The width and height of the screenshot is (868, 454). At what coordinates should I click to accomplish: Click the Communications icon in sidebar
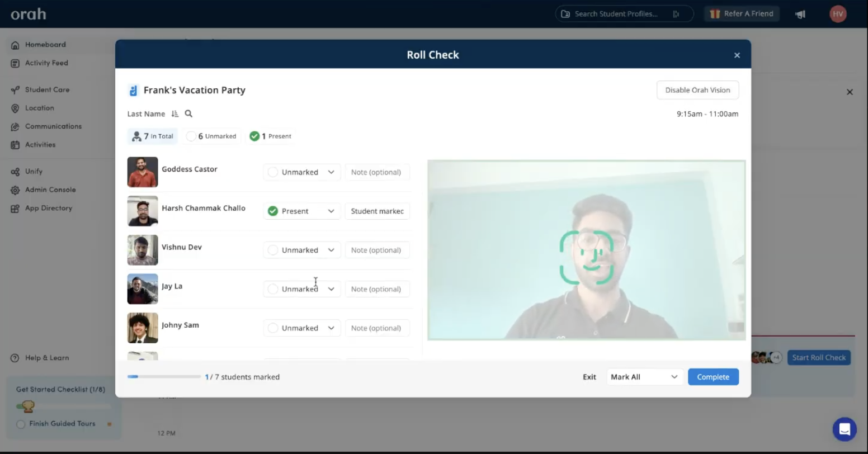click(15, 127)
